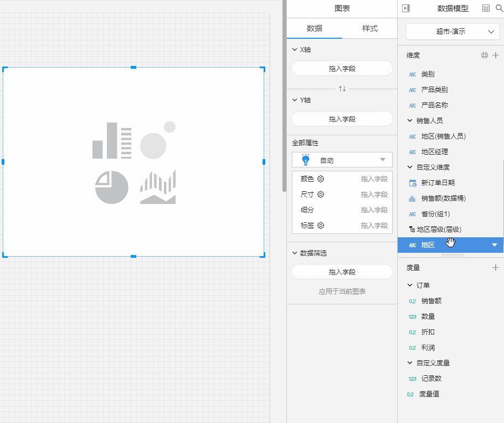Open the 标签 settings gear
This screenshot has width=504, height=423.
tap(321, 226)
